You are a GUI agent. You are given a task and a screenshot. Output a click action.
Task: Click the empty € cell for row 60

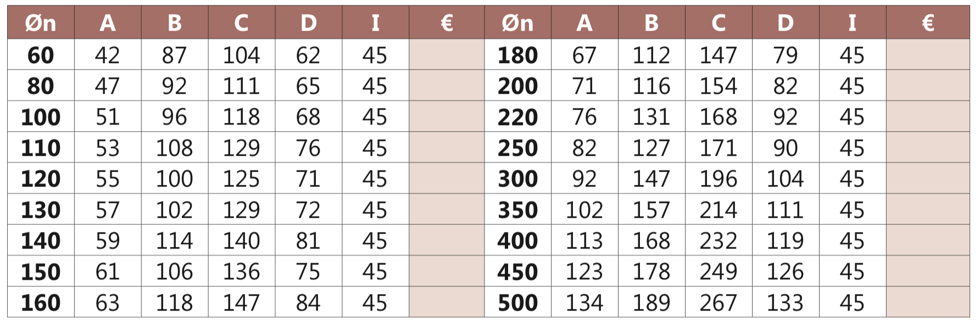point(447,54)
